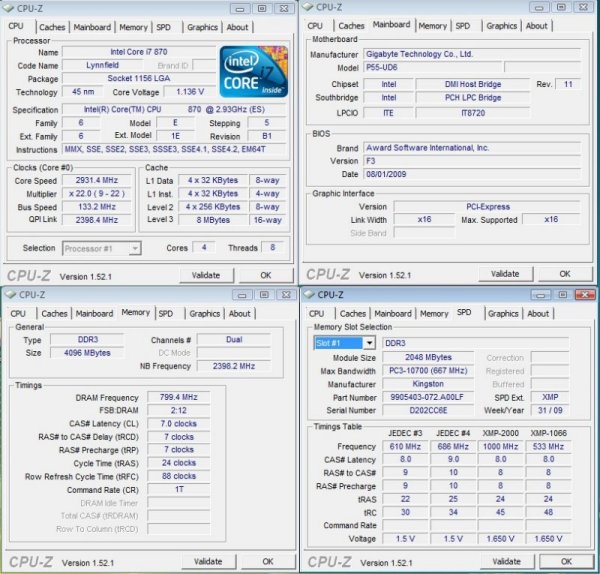Click the 'P55-UD6' model field

click(432, 67)
